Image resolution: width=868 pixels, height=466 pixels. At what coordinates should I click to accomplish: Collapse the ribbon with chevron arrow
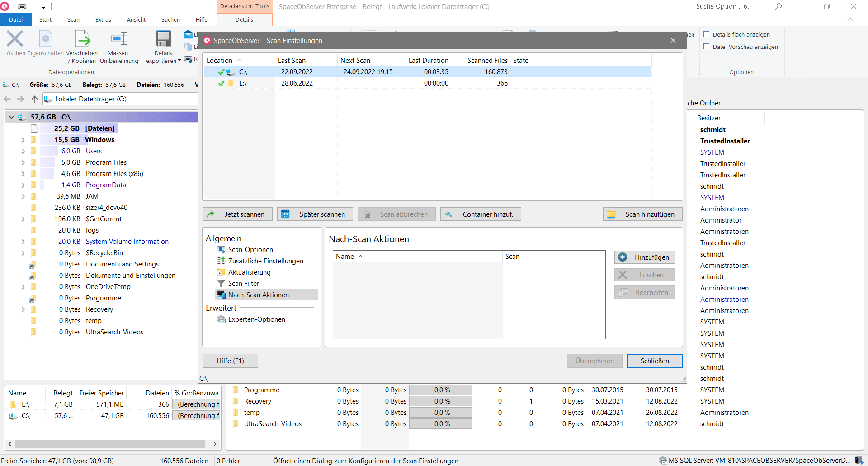850,19
